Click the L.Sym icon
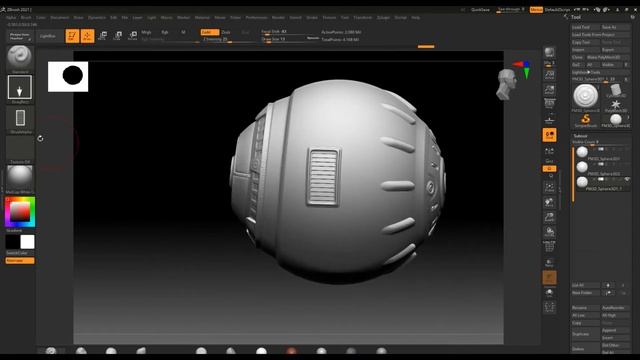640x360 pixels. pos(549,151)
